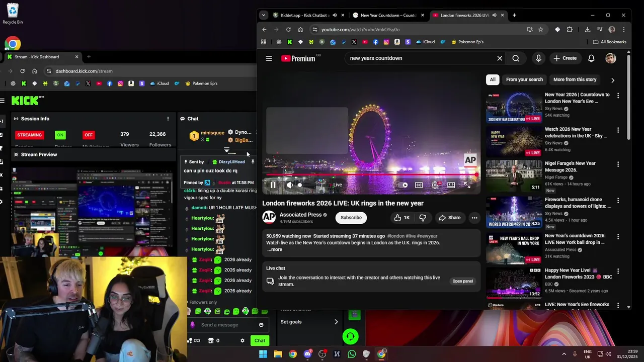This screenshot has height=362, width=644.
Task: Adjust the YouTube volume slider knob
Action: click(x=300, y=185)
